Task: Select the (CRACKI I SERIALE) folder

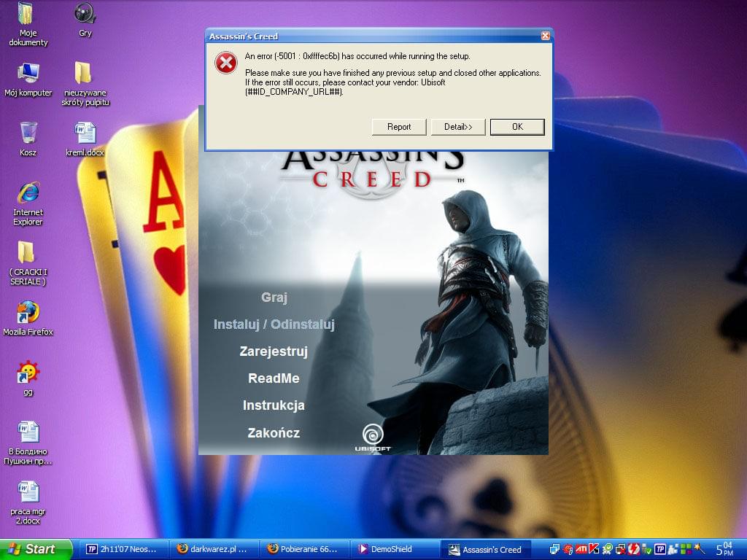Action: (28, 263)
